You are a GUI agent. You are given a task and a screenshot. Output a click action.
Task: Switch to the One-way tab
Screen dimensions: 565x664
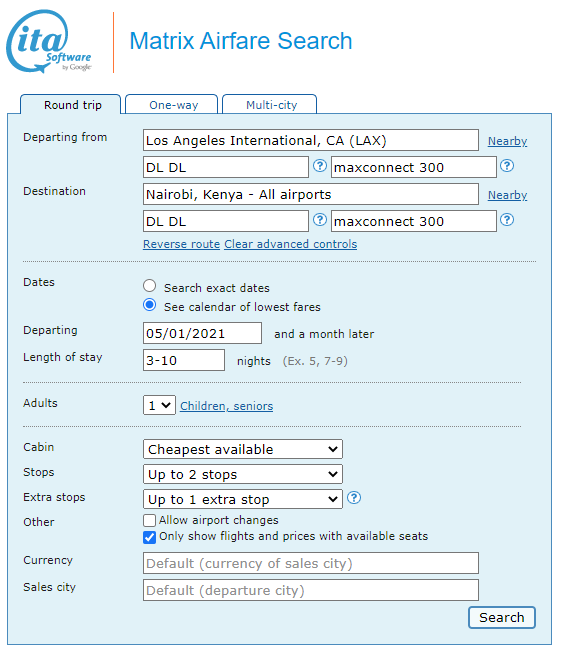[172, 105]
